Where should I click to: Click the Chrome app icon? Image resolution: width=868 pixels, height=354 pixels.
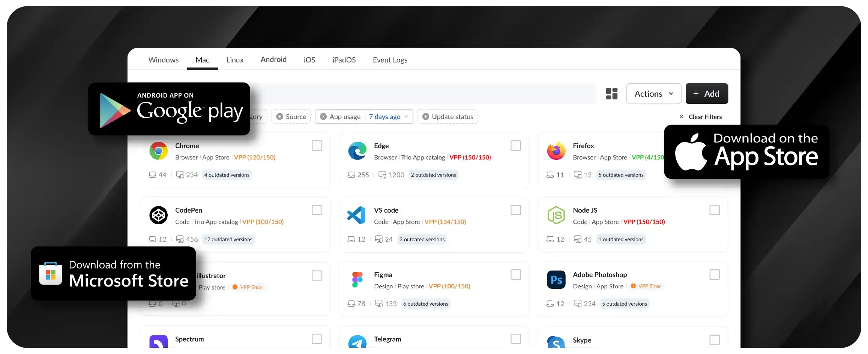(x=159, y=151)
